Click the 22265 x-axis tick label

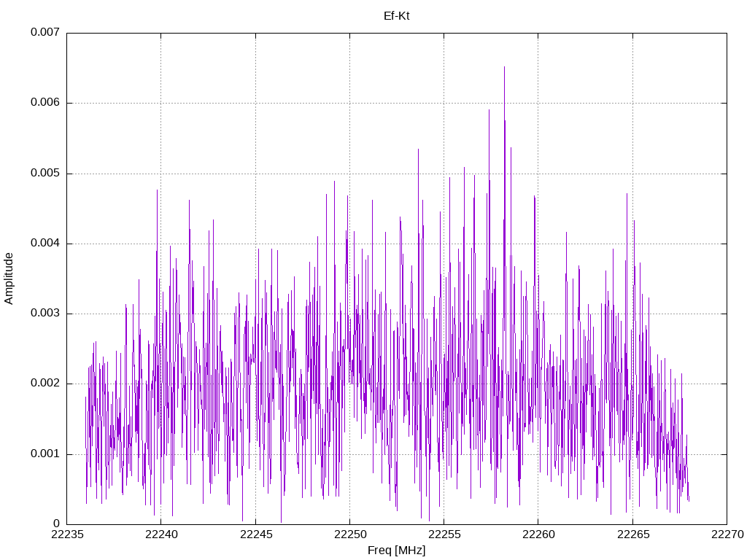[633, 534]
